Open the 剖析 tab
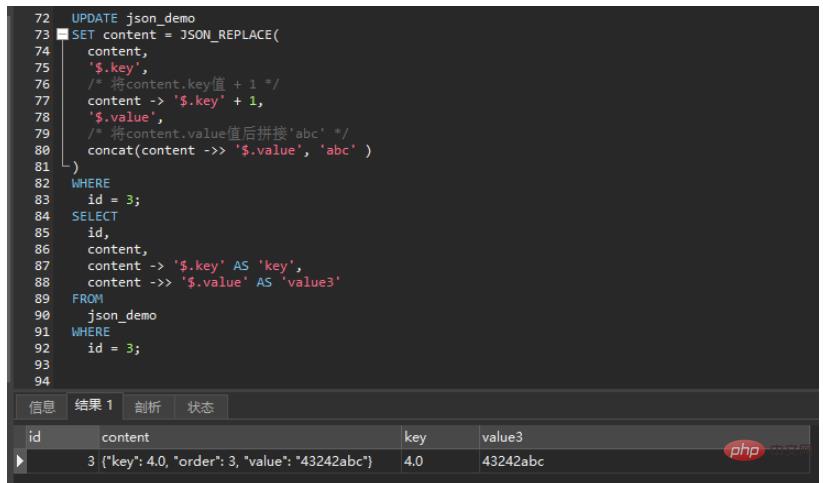823x483 pixels. [148, 407]
